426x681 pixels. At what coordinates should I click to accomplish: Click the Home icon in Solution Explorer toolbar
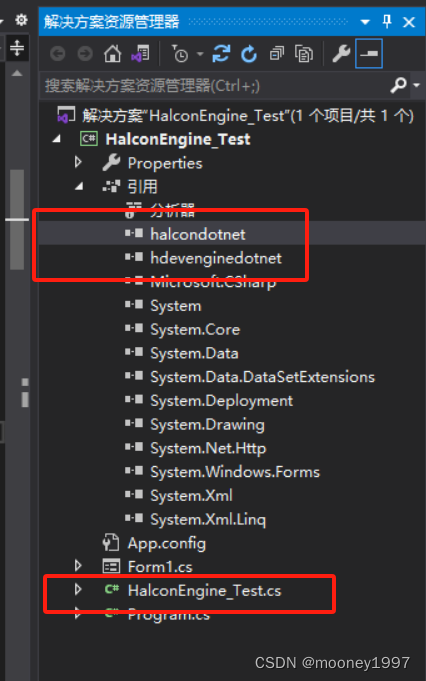(x=112, y=54)
